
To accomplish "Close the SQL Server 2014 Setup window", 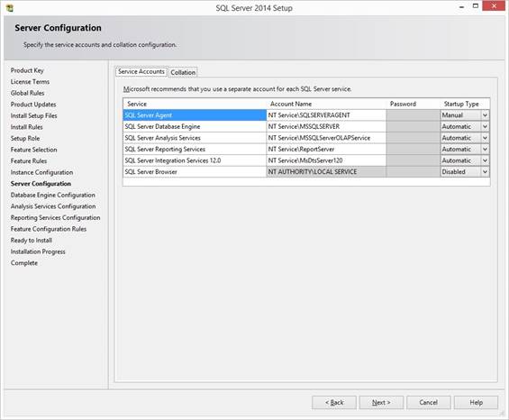I will 494,6.
